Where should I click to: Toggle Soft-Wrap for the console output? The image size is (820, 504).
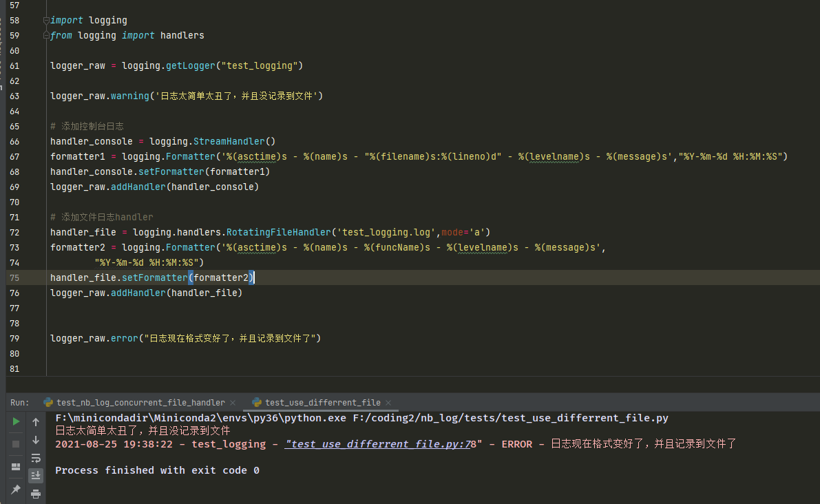pyautogui.click(x=36, y=458)
